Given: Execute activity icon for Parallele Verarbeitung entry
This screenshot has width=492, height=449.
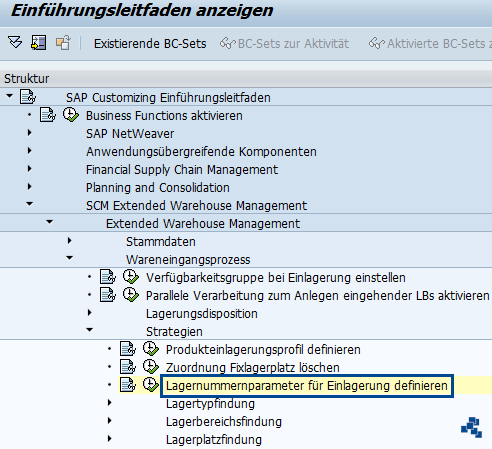Looking at the screenshot, I should tap(131, 295).
